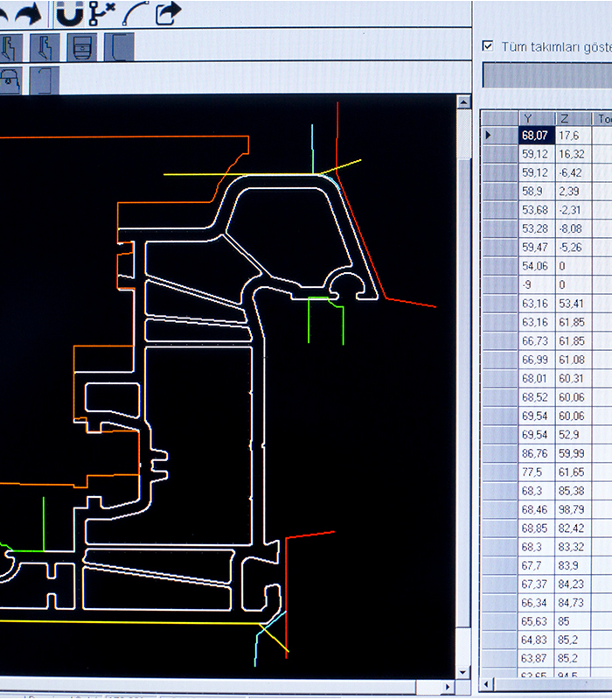Toggle the magnet snap tool
Viewport: 612px width, 700px height.
tap(69, 12)
